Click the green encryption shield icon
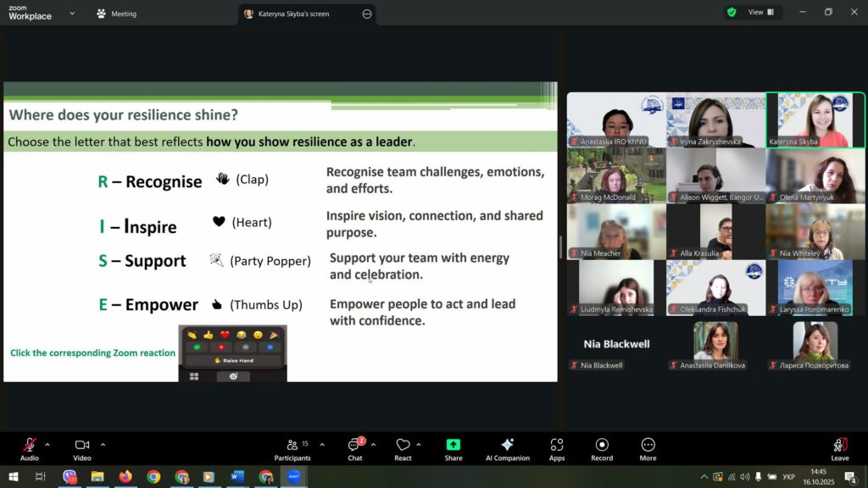868x488 pixels. (731, 13)
